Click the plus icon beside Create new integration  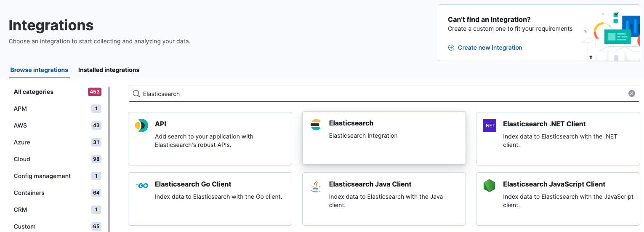[x=451, y=48]
